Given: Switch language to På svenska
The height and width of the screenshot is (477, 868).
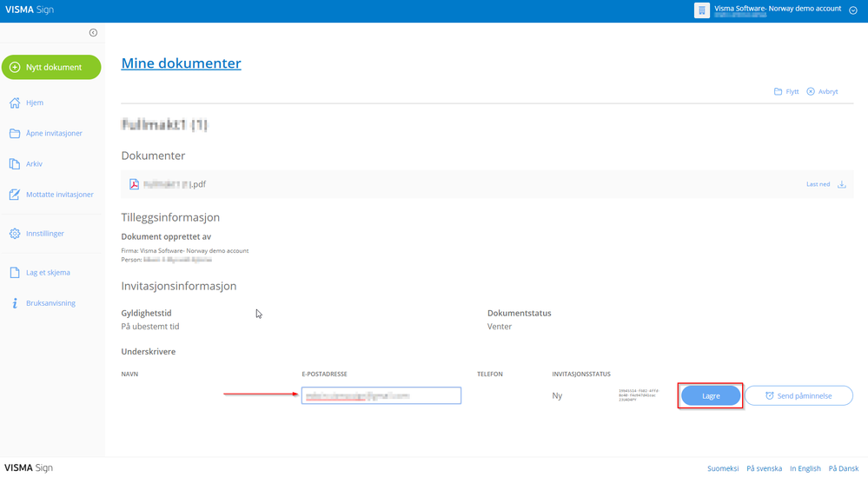Looking at the screenshot, I should click(765, 468).
